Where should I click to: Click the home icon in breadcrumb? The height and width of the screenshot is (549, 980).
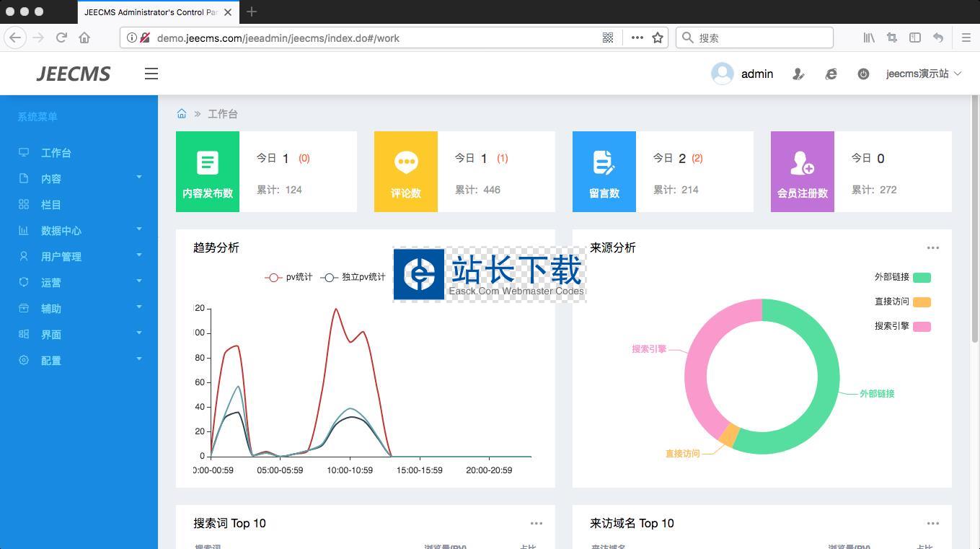pos(182,114)
